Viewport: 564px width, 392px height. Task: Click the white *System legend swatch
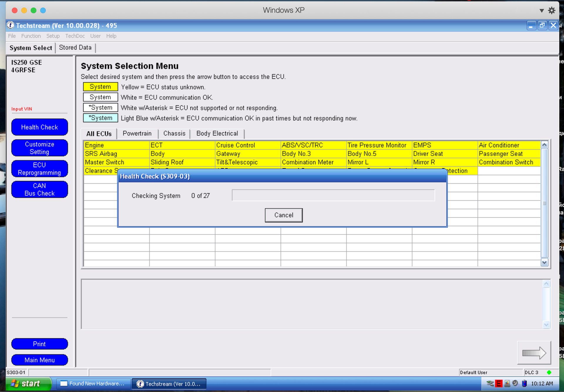(x=100, y=107)
